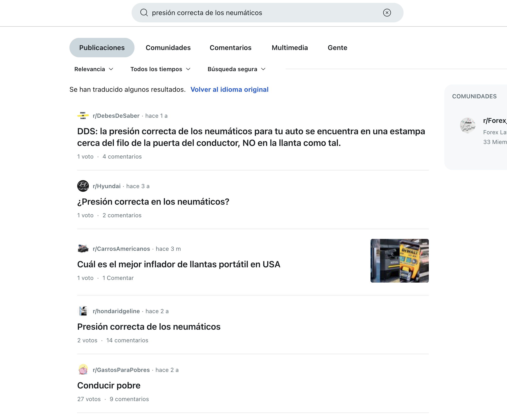This screenshot has width=507, height=420.
Task: Click Volver al idioma original link
Action: (229, 89)
